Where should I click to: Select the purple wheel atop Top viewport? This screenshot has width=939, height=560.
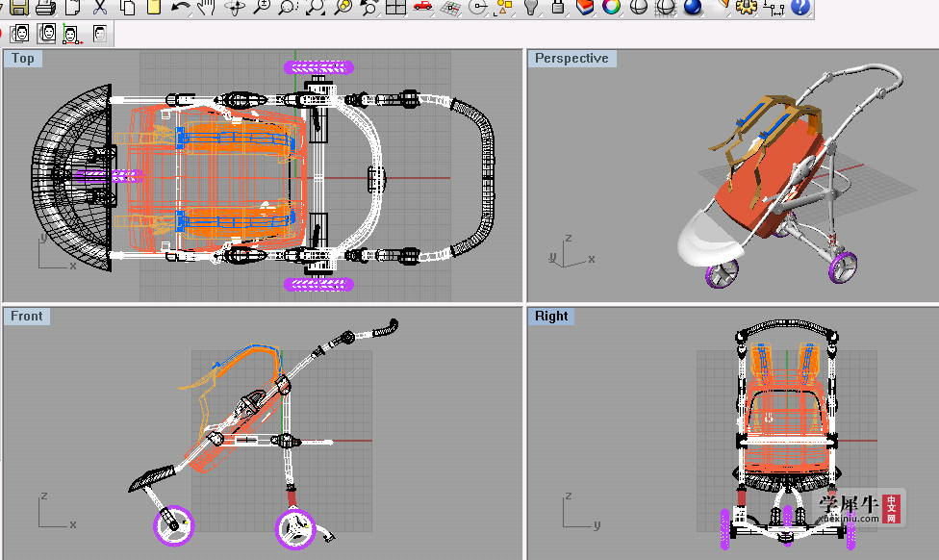coord(318,67)
